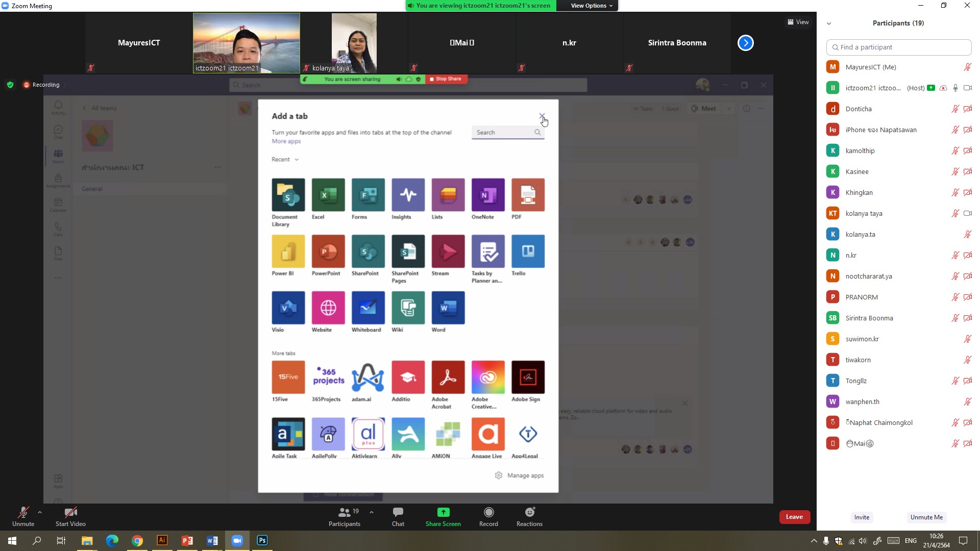
Task: Collapse the Participants panel chevron
Action: click(829, 23)
